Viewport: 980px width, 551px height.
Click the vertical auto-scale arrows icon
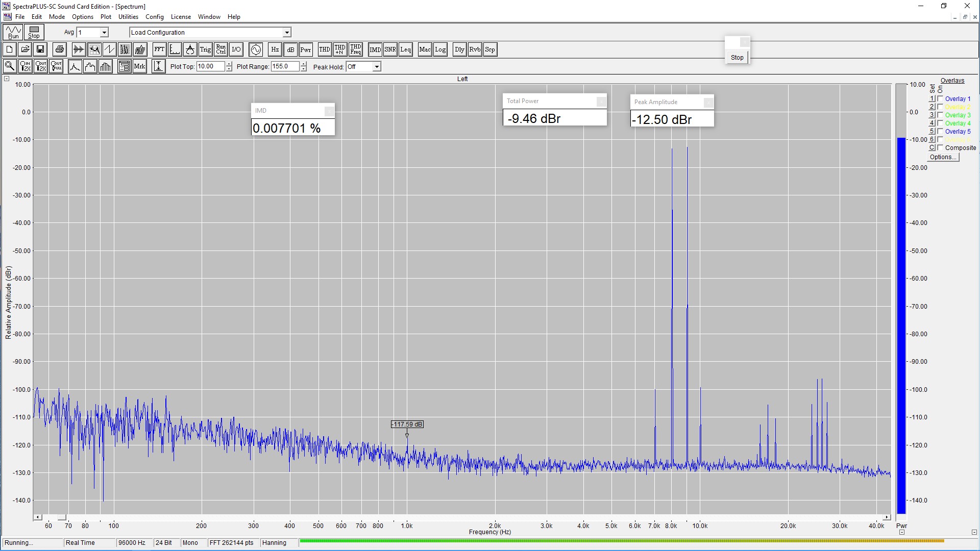coord(159,66)
